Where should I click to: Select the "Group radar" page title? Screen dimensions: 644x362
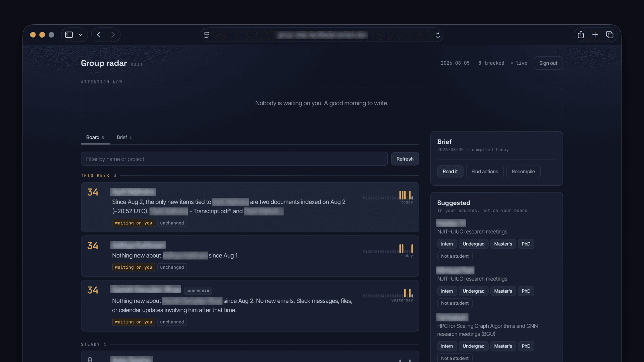point(104,63)
